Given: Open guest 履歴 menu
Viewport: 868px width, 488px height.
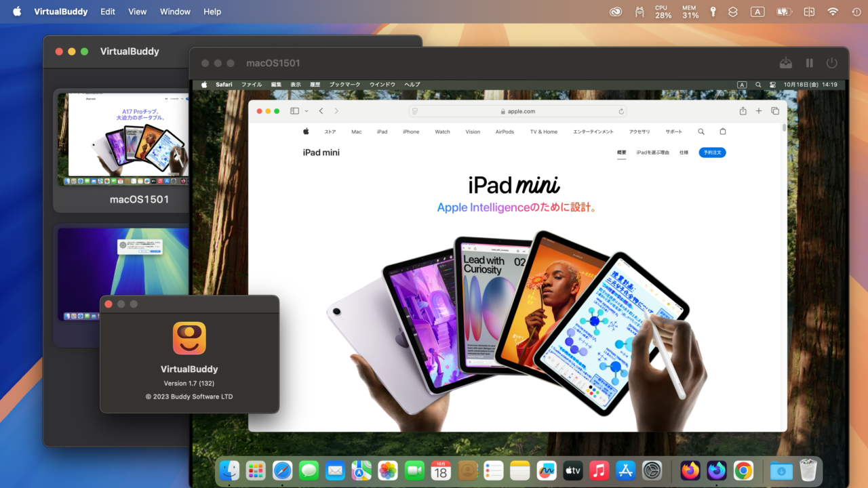Looking at the screenshot, I should tap(315, 85).
